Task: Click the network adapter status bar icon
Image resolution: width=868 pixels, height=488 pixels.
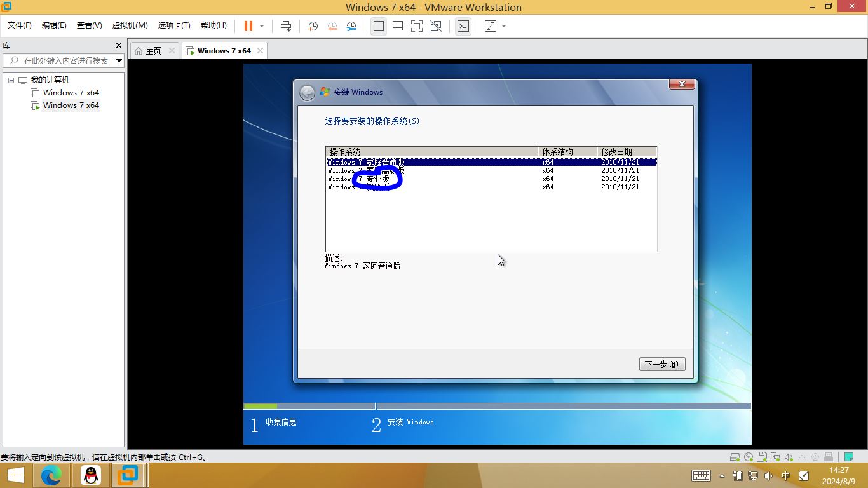Action: click(775, 457)
